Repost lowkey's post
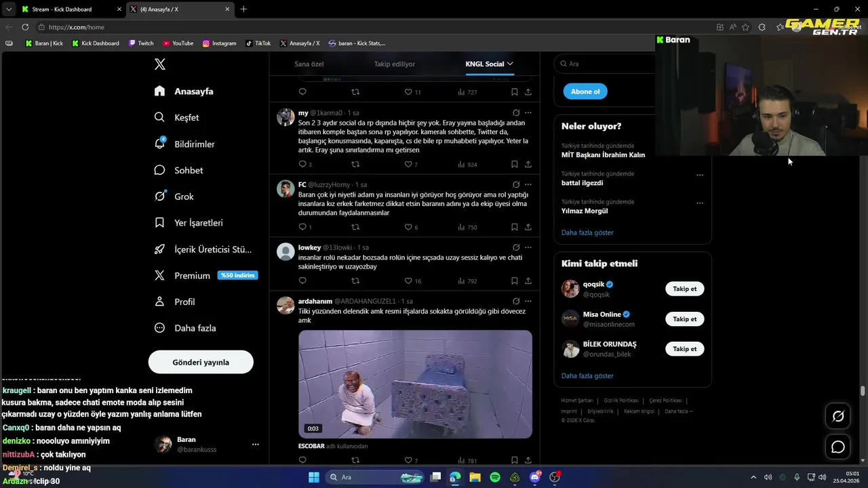This screenshot has width=868, height=488. point(355,281)
